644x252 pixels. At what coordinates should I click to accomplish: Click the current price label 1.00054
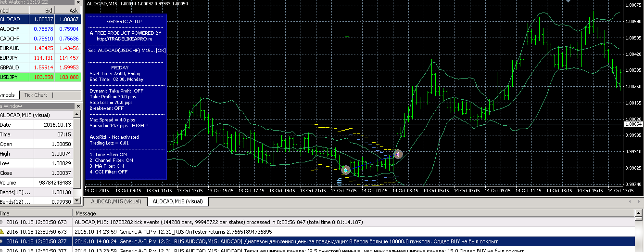(633, 124)
